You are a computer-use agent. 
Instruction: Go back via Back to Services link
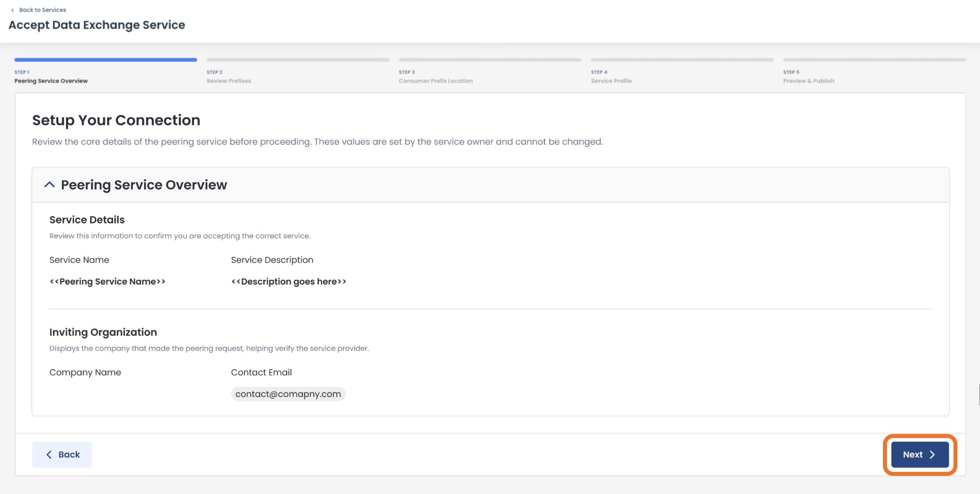[38, 10]
